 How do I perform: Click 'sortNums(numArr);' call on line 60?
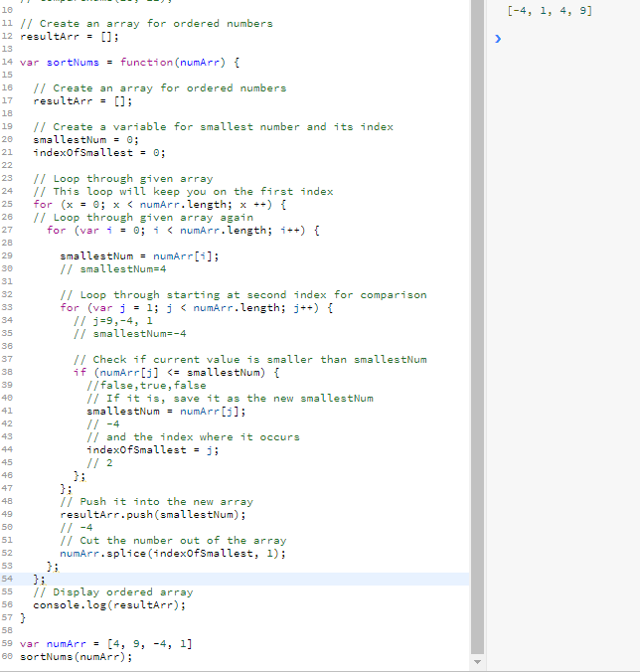pos(77,656)
